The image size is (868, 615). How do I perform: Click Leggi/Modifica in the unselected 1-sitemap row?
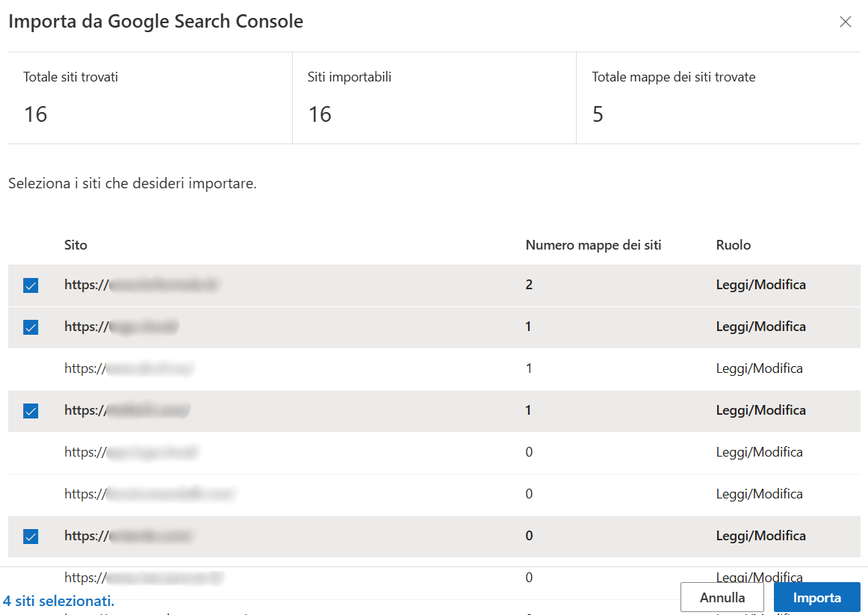[x=759, y=368]
